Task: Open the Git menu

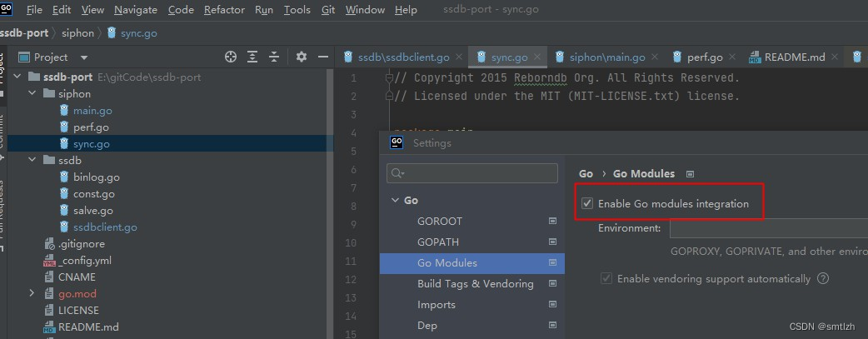Action: (328, 10)
